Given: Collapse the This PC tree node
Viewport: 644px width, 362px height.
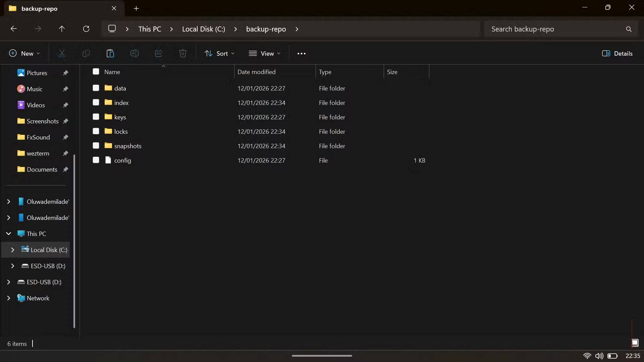Looking at the screenshot, I should tap(8, 234).
